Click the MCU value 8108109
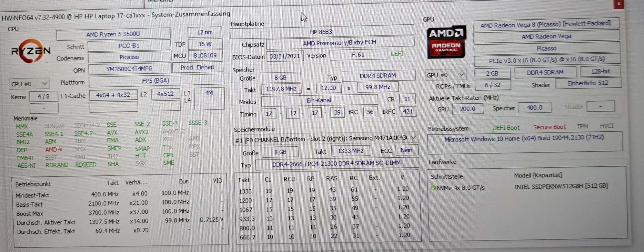644x252 pixels. tap(205, 55)
